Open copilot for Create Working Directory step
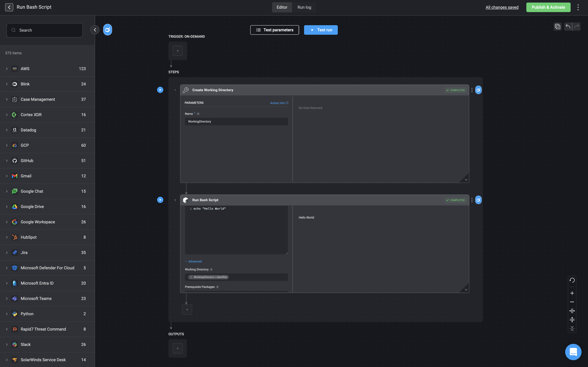Screen dimensions: 588x367 [478, 90]
